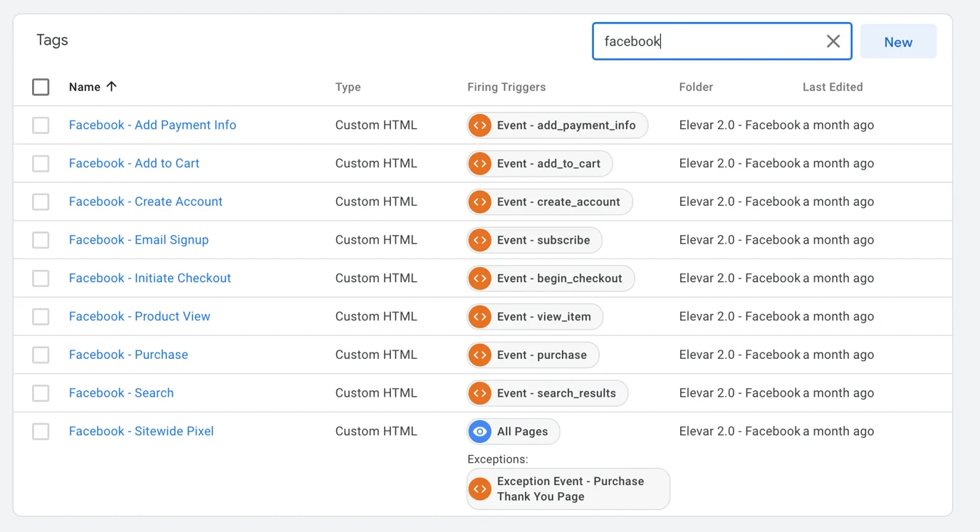
Task: Create a New tag
Action: pyautogui.click(x=897, y=42)
